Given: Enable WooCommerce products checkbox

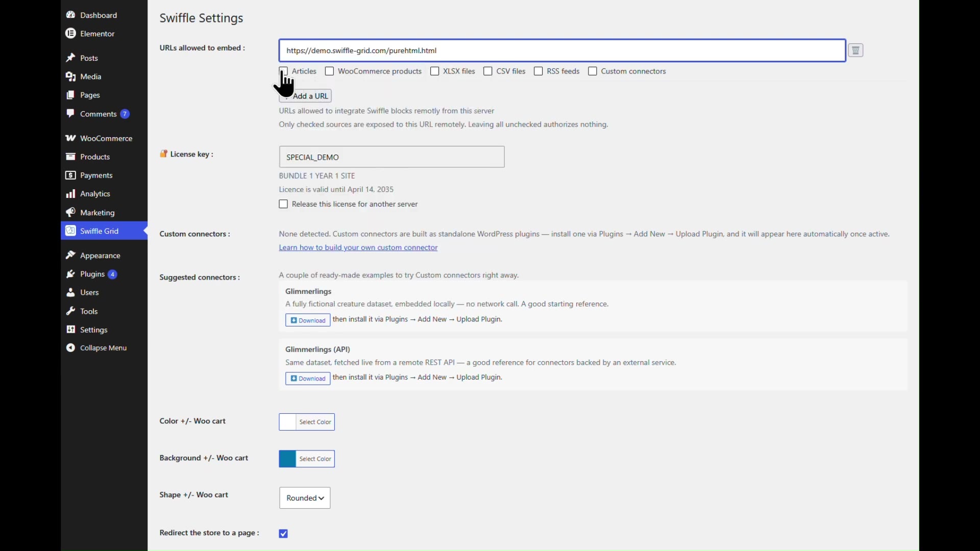Looking at the screenshot, I should click(330, 71).
